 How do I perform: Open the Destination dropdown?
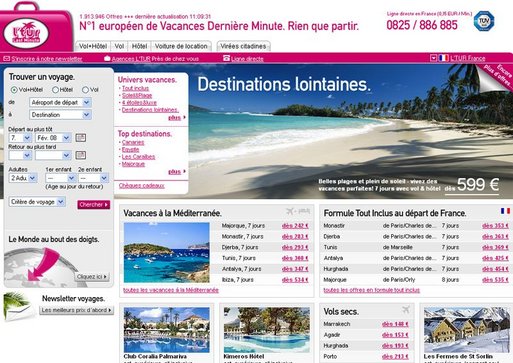[60, 115]
